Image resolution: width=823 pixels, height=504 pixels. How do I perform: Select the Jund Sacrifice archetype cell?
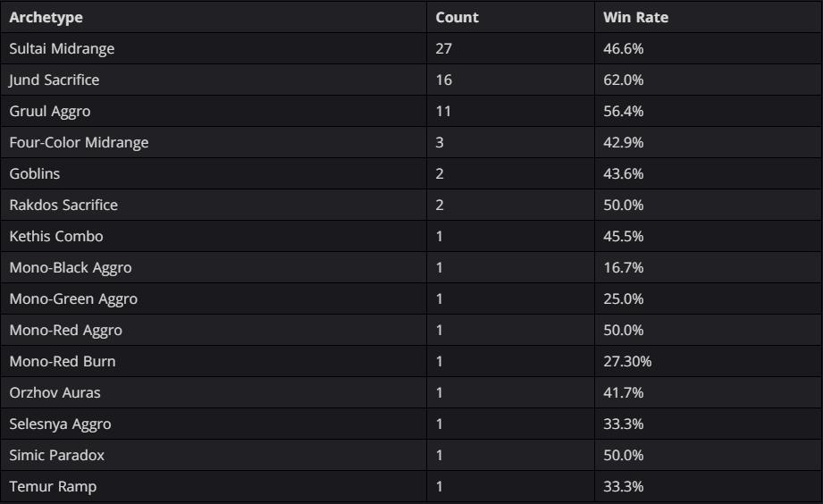pos(214,80)
